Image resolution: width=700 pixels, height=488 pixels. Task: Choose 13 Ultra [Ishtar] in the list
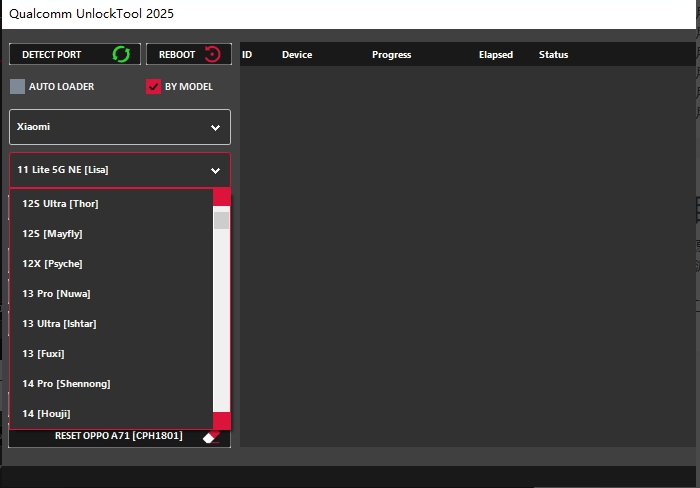(x=111, y=323)
